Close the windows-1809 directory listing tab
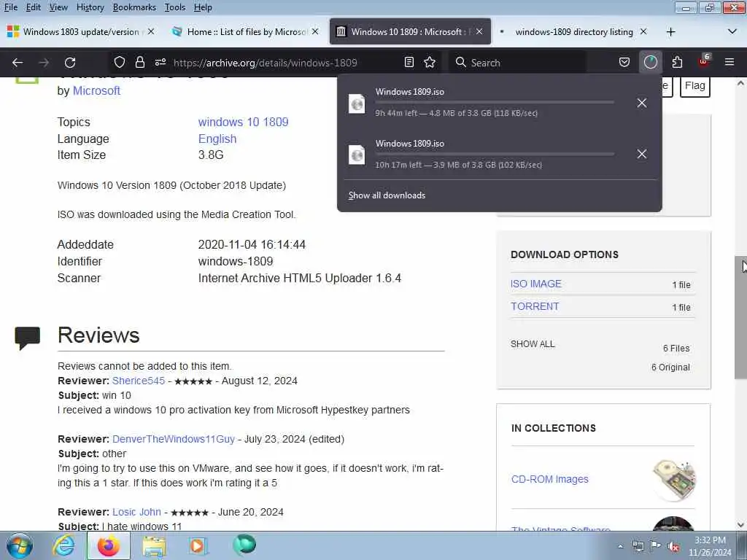The width and height of the screenshot is (747, 560). (x=643, y=31)
